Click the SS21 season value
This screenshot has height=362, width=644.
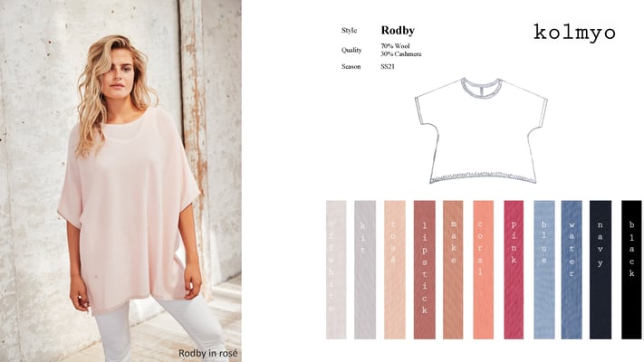388,66
